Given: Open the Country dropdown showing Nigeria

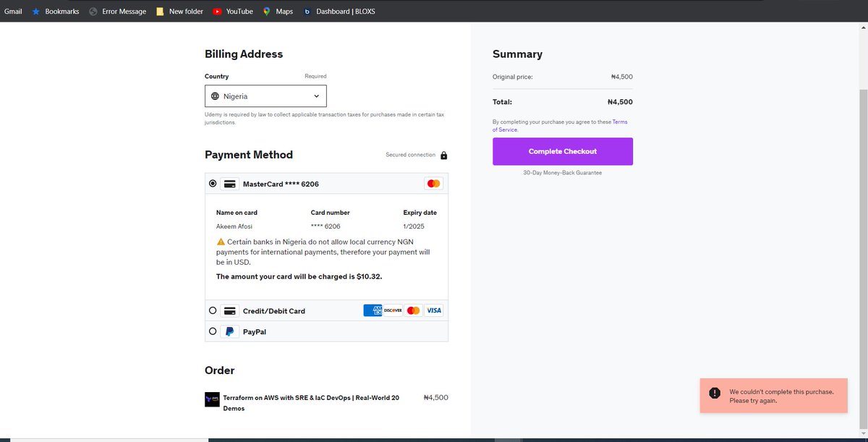Looking at the screenshot, I should (x=265, y=96).
